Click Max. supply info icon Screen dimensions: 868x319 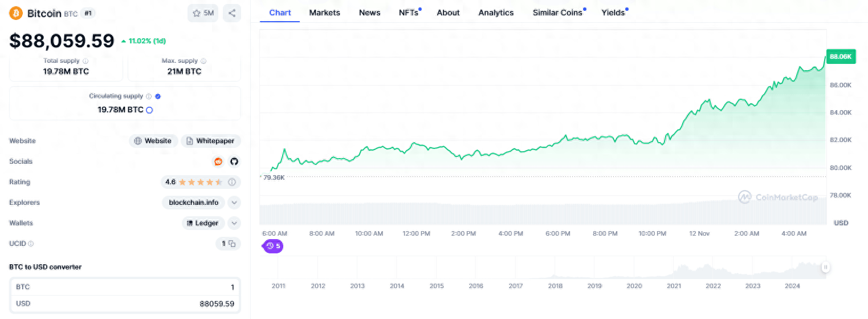pyautogui.click(x=203, y=60)
